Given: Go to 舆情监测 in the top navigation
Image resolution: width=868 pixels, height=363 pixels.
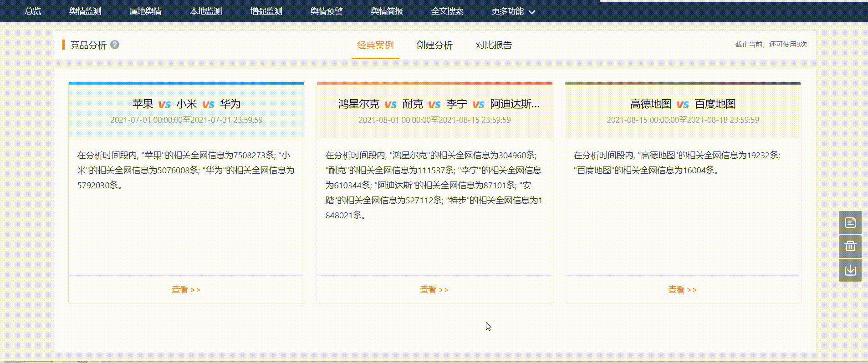Looking at the screenshot, I should [x=85, y=11].
